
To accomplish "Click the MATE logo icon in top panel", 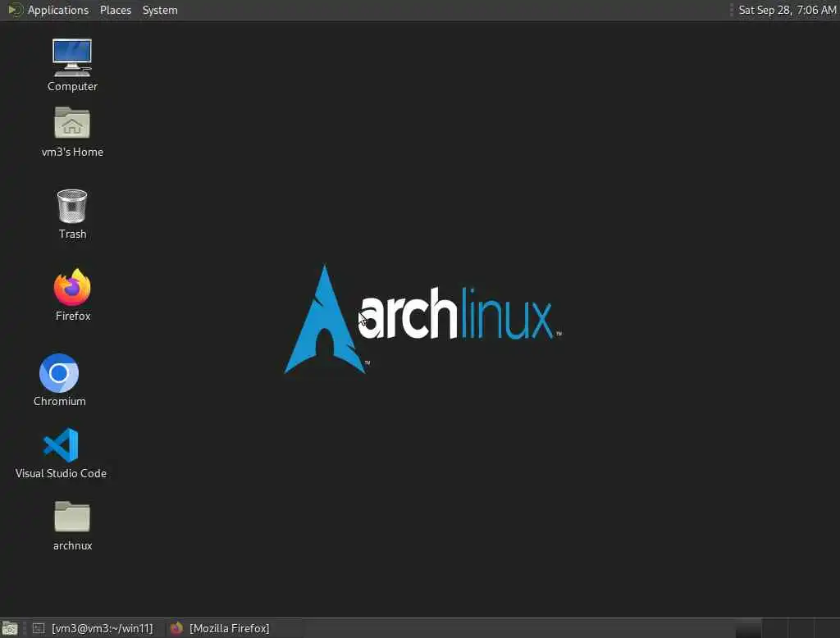I will 15,10.
